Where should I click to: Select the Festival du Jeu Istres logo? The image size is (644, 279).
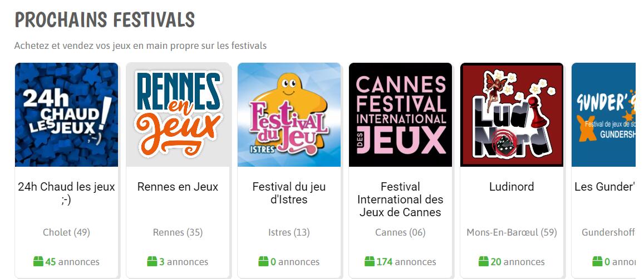[x=289, y=115]
